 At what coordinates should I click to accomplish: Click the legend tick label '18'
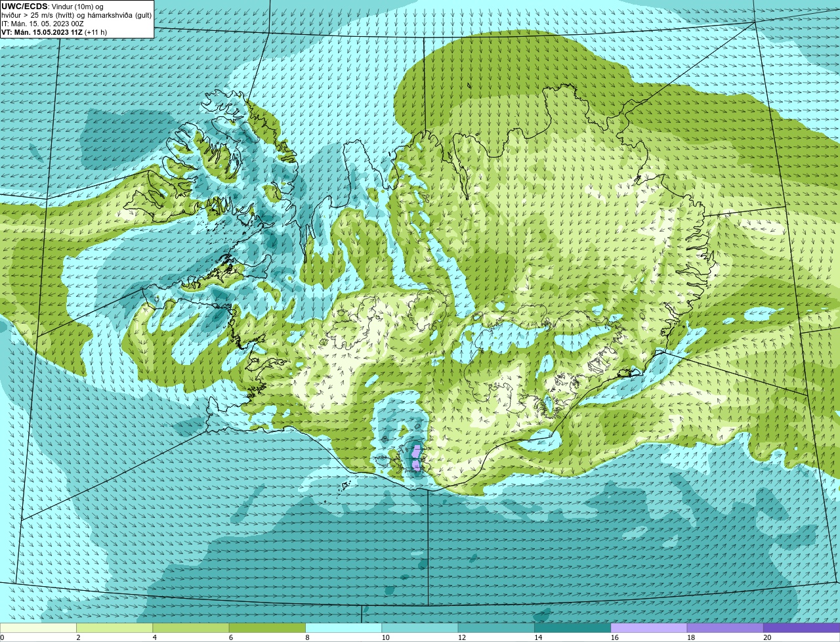click(x=690, y=637)
